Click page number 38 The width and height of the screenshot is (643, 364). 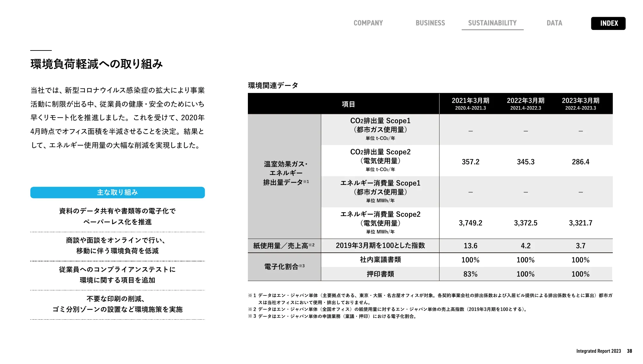click(629, 351)
